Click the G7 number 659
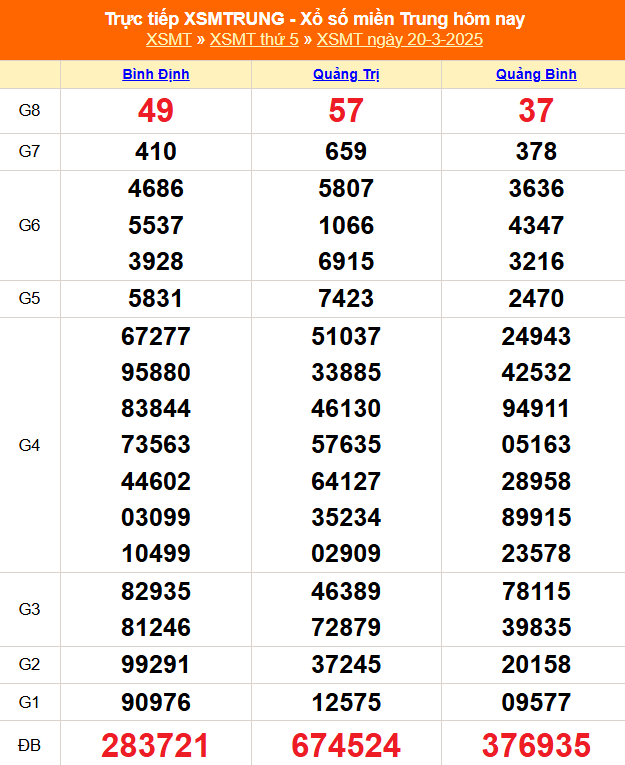This screenshot has width=625, height=765. coord(346,152)
